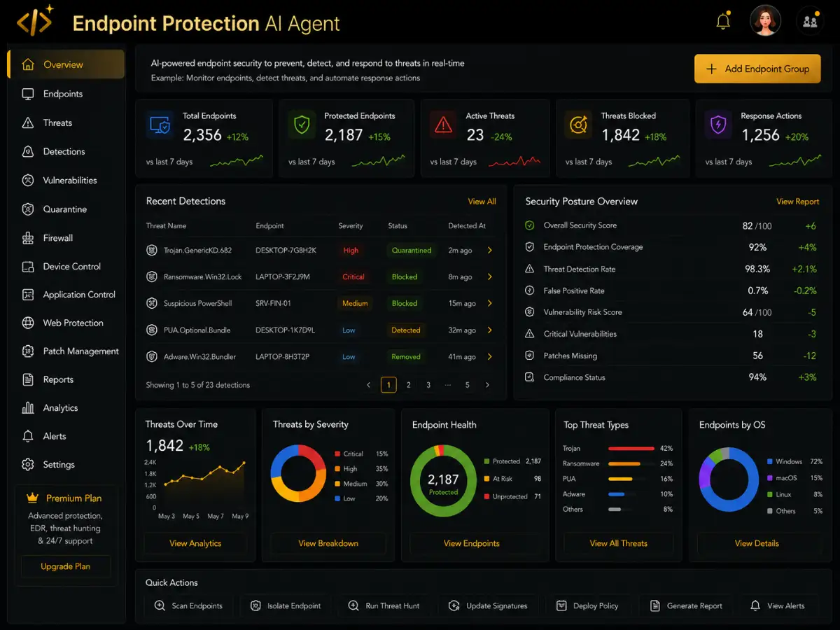Click the Premium Plan crown icon

coord(31,498)
